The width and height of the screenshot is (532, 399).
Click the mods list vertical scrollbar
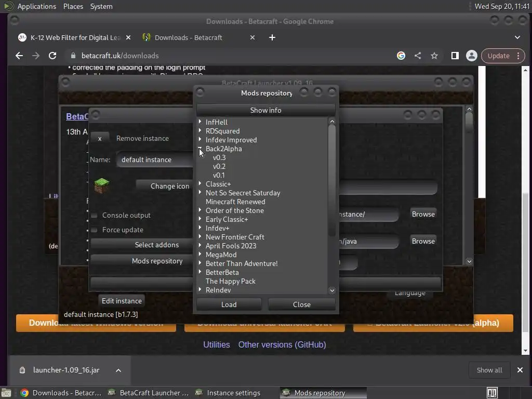tap(332, 181)
